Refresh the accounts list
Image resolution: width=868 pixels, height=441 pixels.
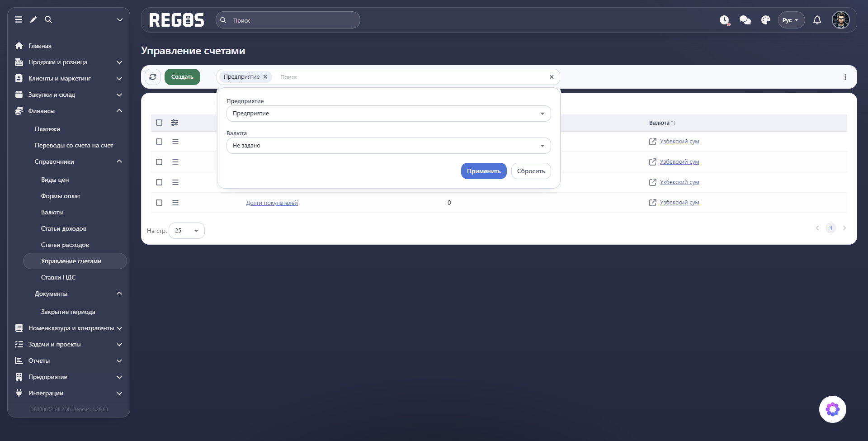(x=153, y=77)
